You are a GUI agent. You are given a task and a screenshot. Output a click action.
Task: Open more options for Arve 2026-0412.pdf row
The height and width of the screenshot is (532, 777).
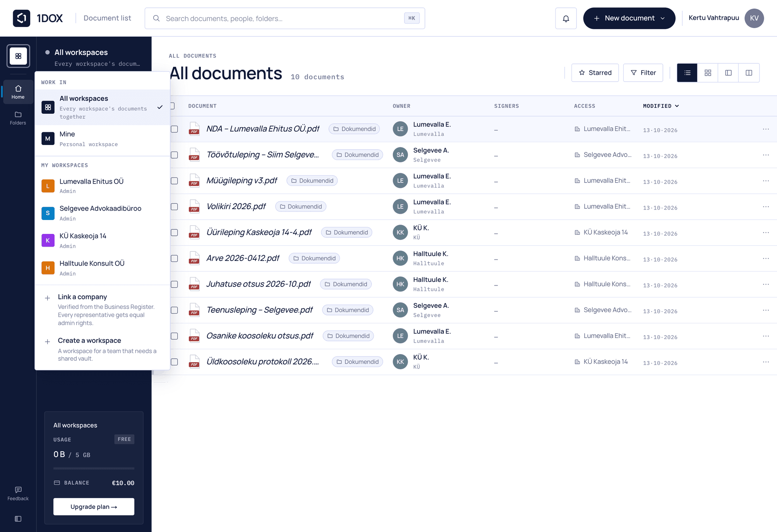pyautogui.click(x=766, y=258)
